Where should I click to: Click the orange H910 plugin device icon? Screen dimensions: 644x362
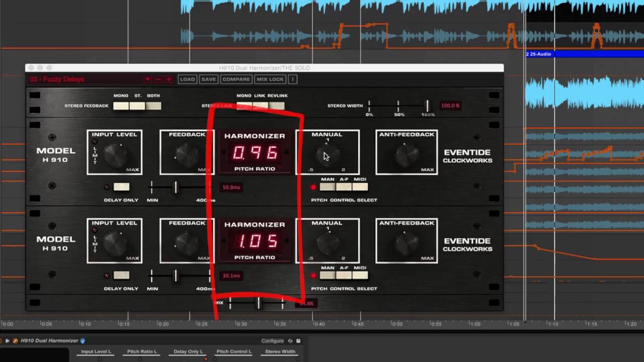click(x=15, y=341)
